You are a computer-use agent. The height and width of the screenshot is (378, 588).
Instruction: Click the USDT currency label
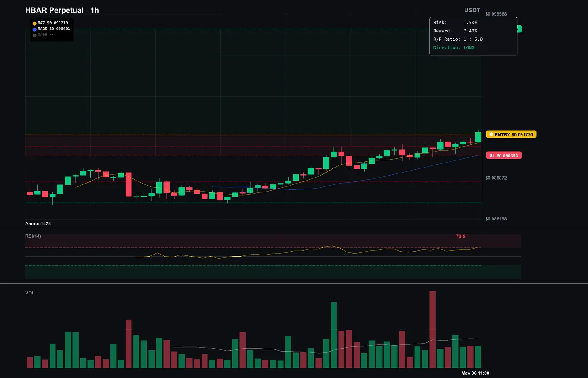(x=472, y=10)
